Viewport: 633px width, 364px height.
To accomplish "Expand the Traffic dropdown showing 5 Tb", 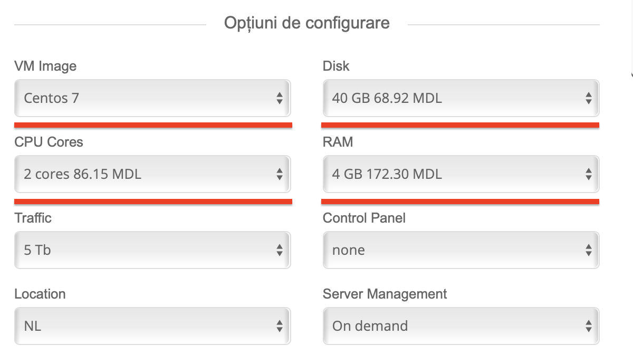I will tap(152, 250).
